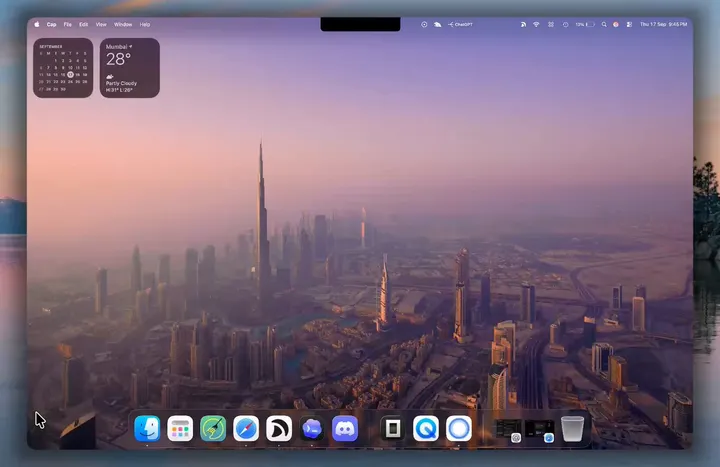Open Control Center icon in menu bar
Screen dimensions: 720x467
tap(630, 24)
